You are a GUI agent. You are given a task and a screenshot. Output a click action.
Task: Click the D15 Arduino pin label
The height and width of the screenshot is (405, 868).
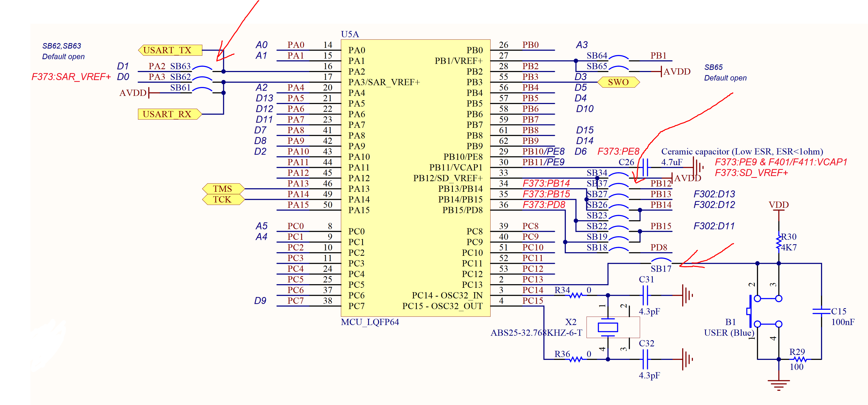585,130
